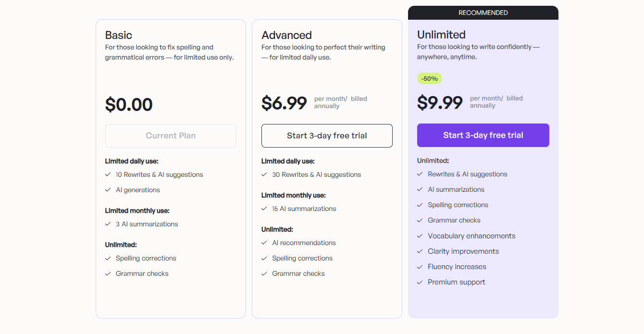
Task: Click the $6.99 Advanced price
Action: 284,103
